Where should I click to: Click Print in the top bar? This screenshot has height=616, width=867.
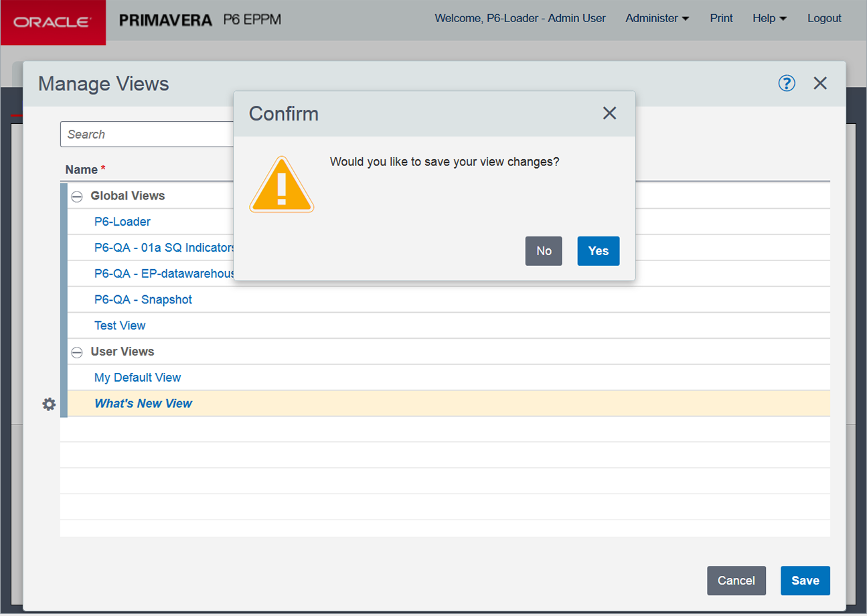pos(721,19)
